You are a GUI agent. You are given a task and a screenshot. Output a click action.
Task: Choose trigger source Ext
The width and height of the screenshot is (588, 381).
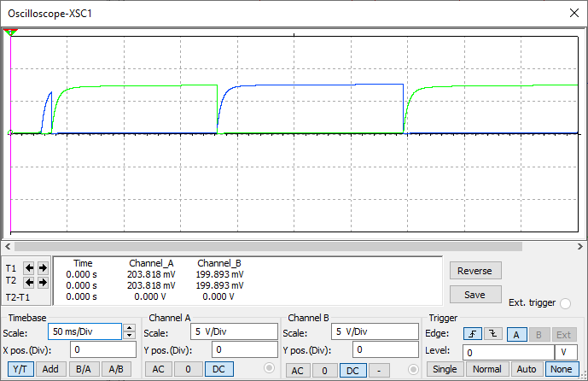coord(563,335)
